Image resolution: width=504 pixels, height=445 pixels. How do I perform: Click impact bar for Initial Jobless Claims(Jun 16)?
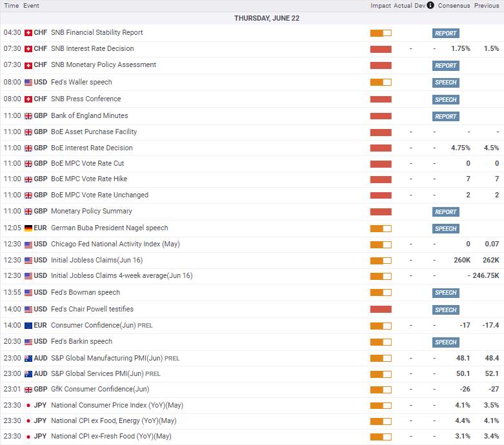click(381, 261)
